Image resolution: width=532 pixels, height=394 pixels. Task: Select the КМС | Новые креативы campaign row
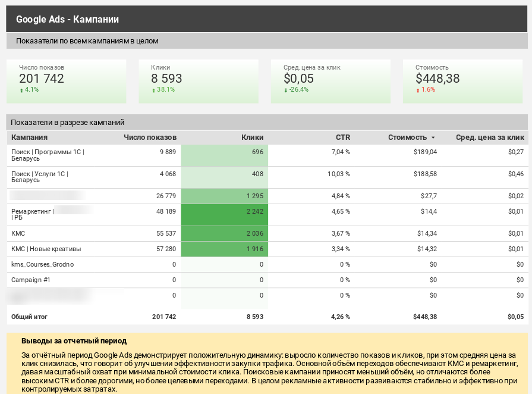tap(46, 249)
